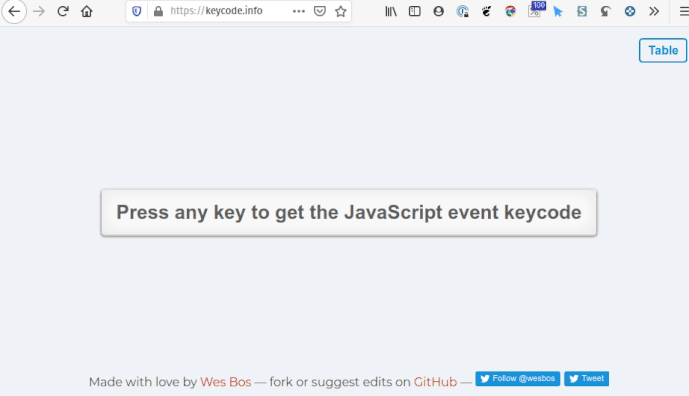Open the browser home page
The height and width of the screenshot is (396, 689).
(x=87, y=11)
